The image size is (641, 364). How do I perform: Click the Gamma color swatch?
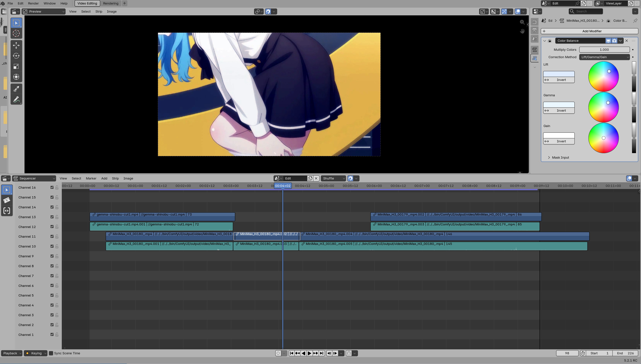pos(559,105)
